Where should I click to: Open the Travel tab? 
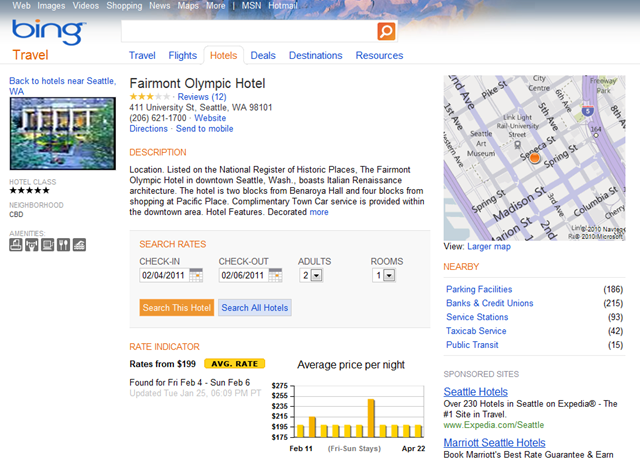coord(142,56)
